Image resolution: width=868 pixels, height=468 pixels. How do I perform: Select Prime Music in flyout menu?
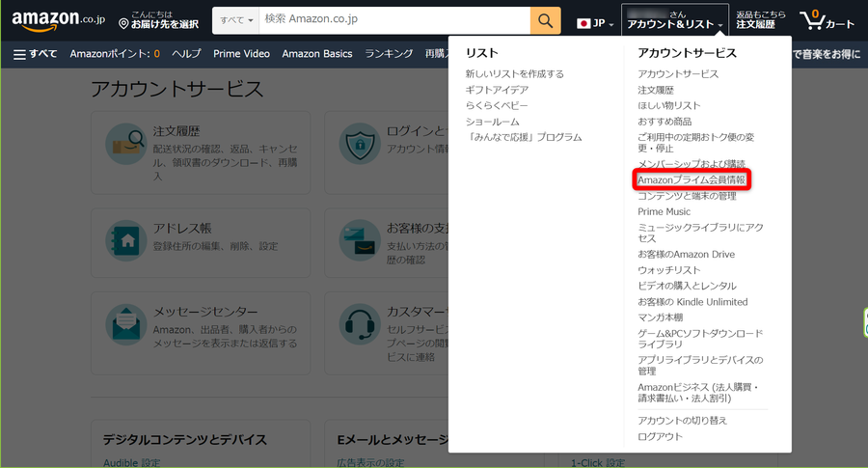[x=664, y=211]
